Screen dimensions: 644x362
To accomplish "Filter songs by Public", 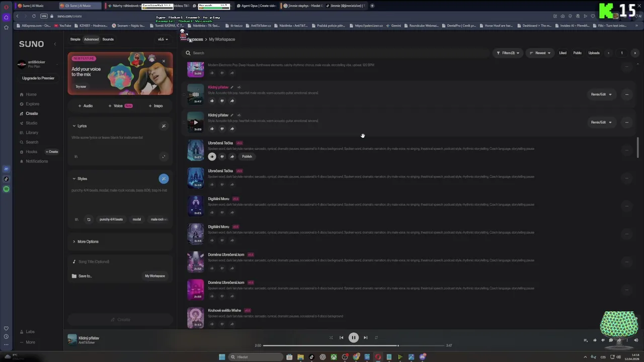I will point(578,53).
